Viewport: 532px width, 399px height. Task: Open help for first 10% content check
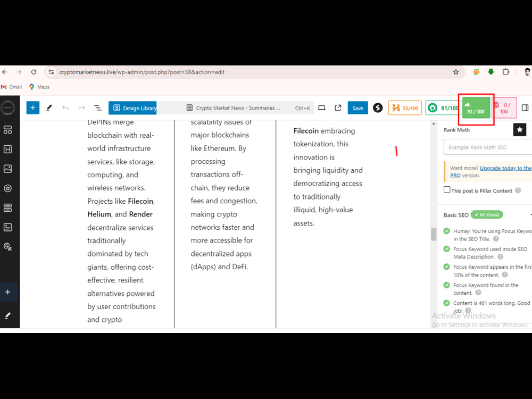tap(505, 275)
